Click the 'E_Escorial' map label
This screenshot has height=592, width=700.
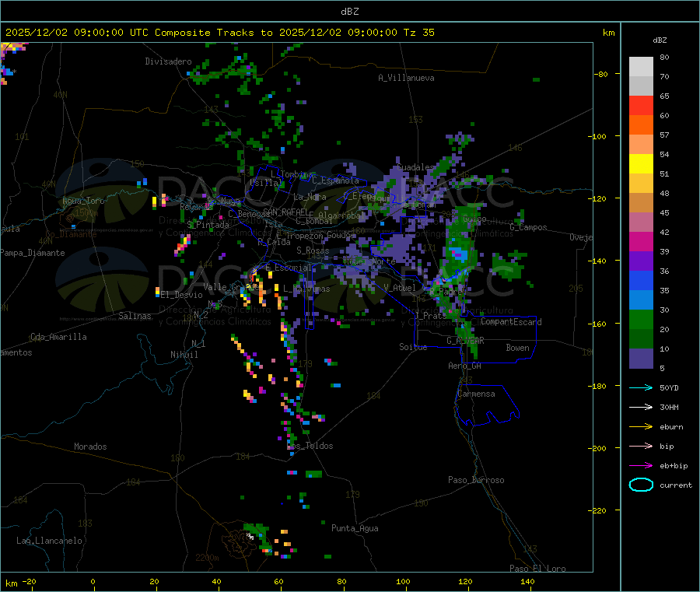[289, 268]
